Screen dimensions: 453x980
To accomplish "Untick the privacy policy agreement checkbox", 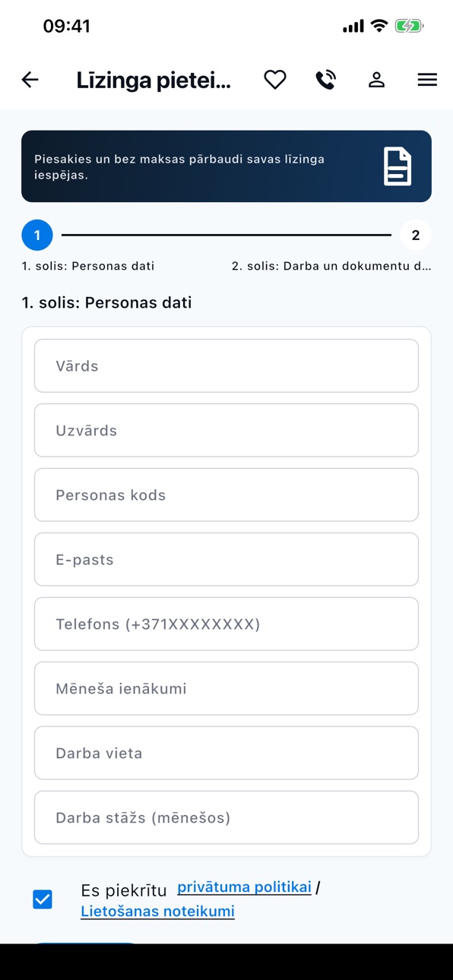I will [43, 899].
